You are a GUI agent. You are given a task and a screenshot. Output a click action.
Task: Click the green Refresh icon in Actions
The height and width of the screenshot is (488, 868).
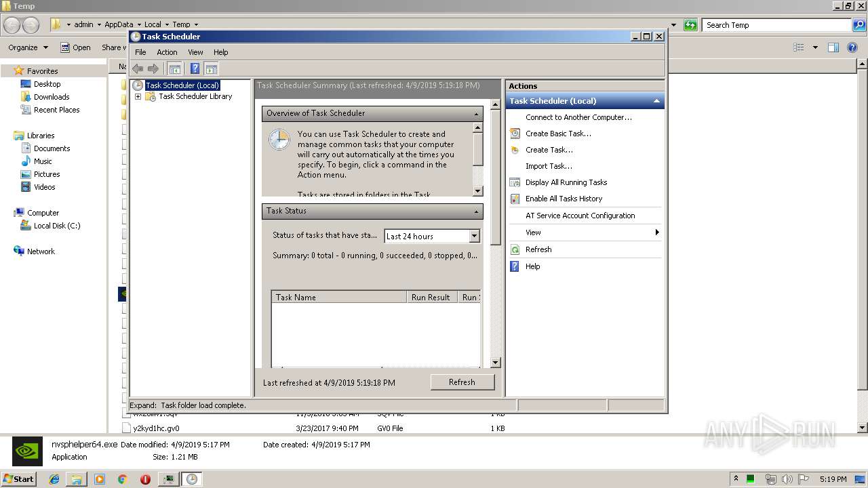[x=515, y=249]
